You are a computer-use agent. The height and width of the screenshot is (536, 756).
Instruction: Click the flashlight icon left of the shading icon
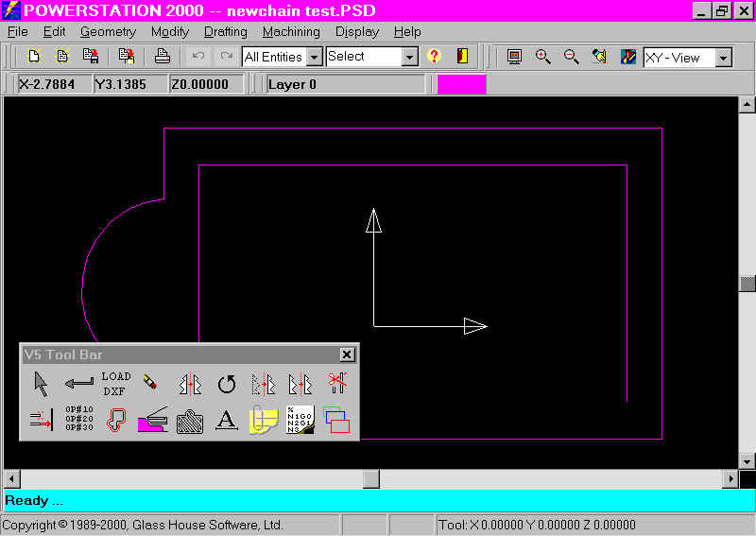[599, 57]
